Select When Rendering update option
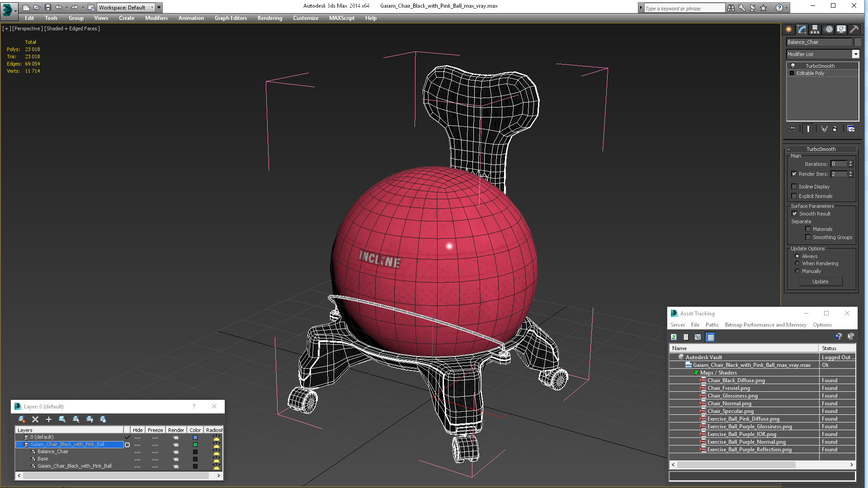 pyautogui.click(x=797, y=263)
